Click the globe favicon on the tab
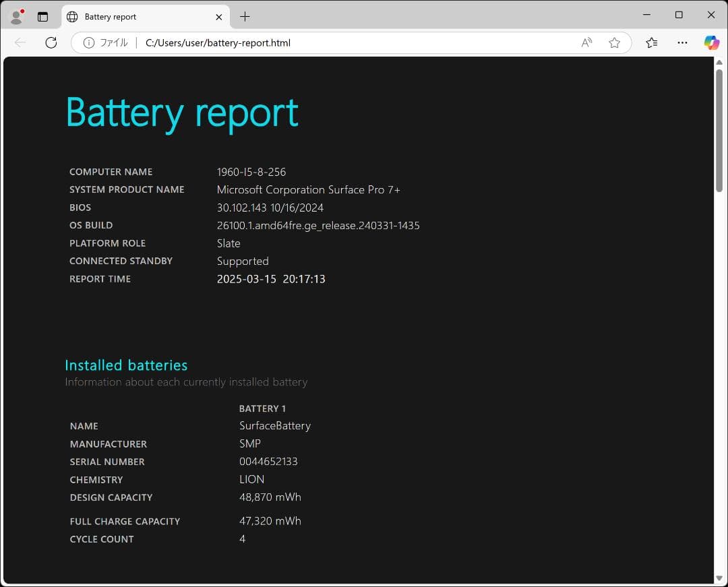The width and height of the screenshot is (728, 587). [71, 16]
